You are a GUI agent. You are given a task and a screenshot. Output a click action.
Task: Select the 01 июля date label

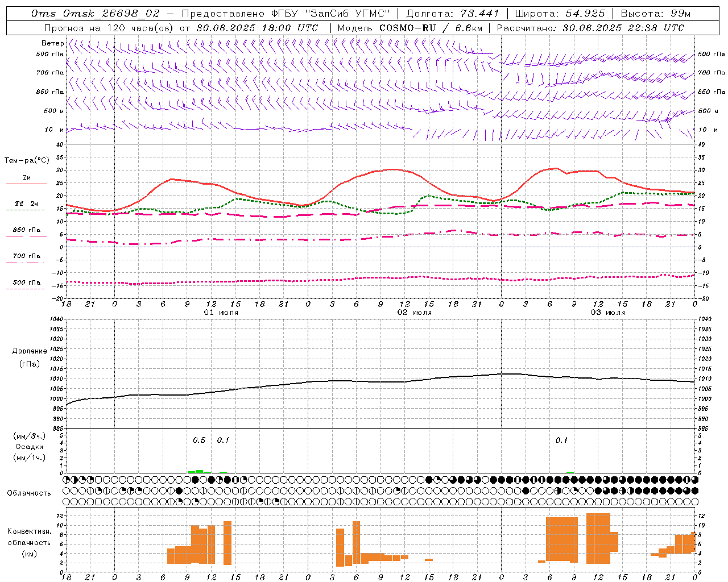[221, 313]
